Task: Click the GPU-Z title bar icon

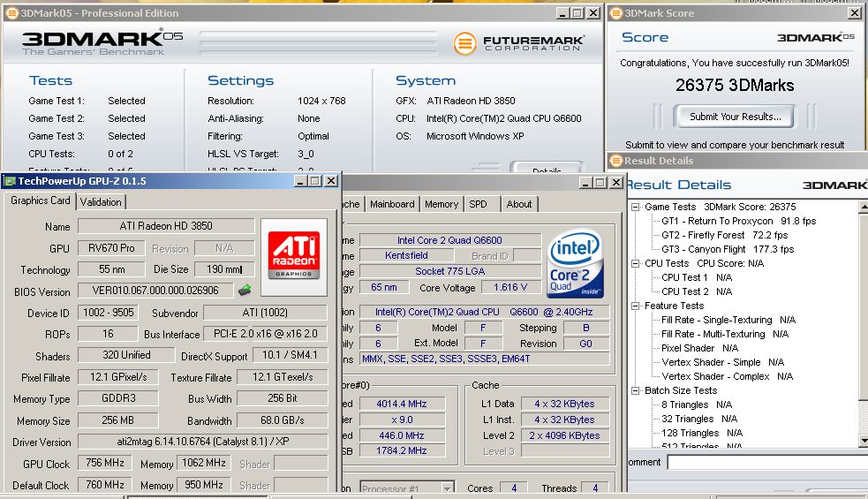Action: pos(10,181)
